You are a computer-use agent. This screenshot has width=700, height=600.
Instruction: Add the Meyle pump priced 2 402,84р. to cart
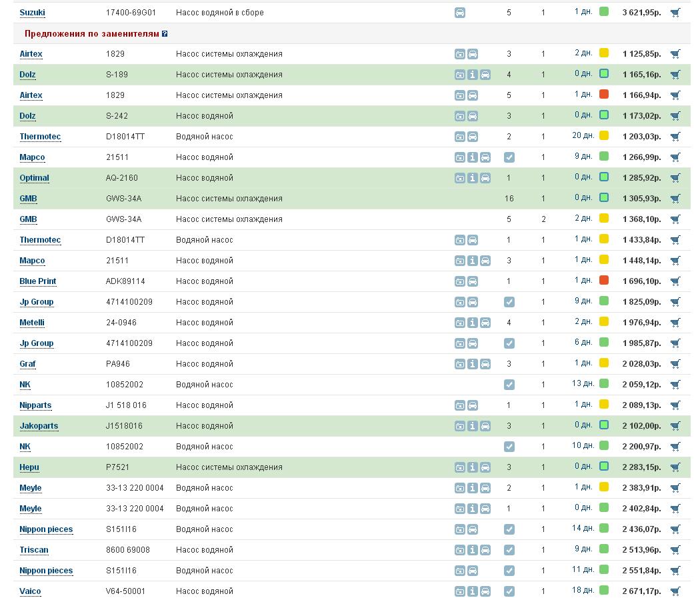pyautogui.click(x=675, y=509)
